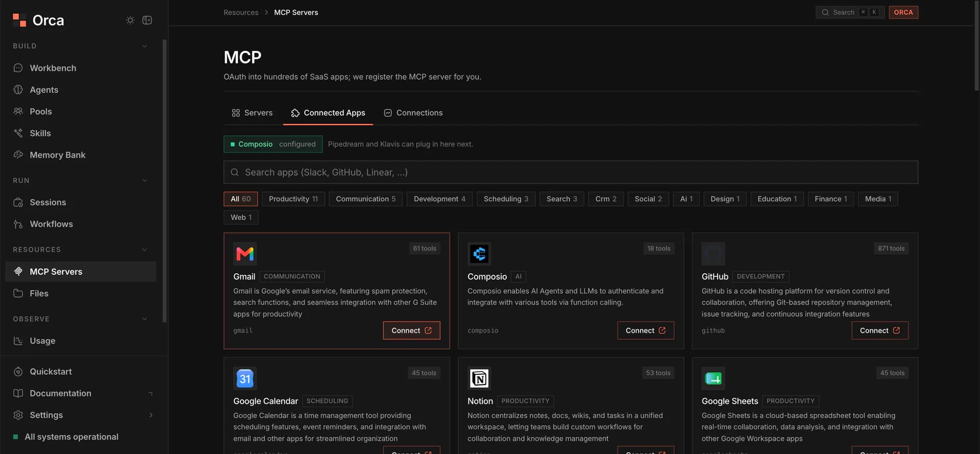Screen dimensions: 980x454
Task: Open the Skills section
Action: 81,133
